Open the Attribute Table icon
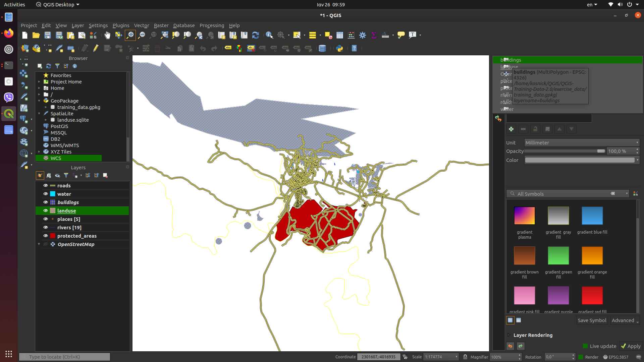 [339, 35]
